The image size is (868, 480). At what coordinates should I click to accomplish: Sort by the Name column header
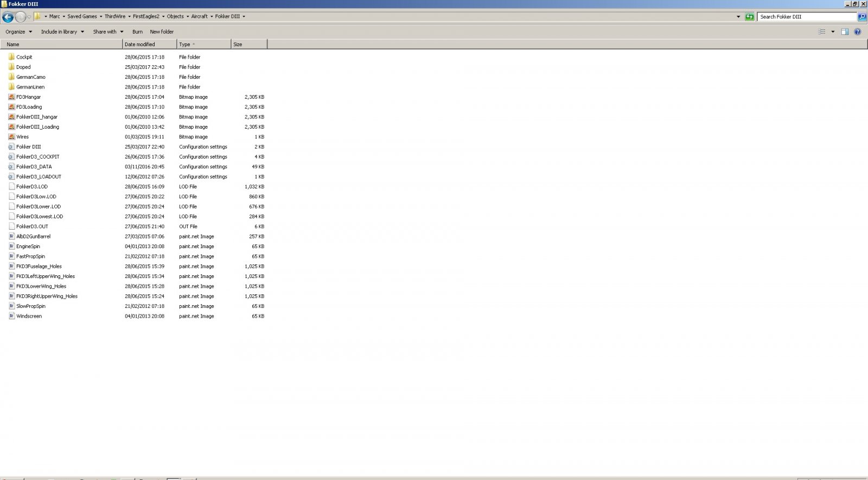point(62,45)
